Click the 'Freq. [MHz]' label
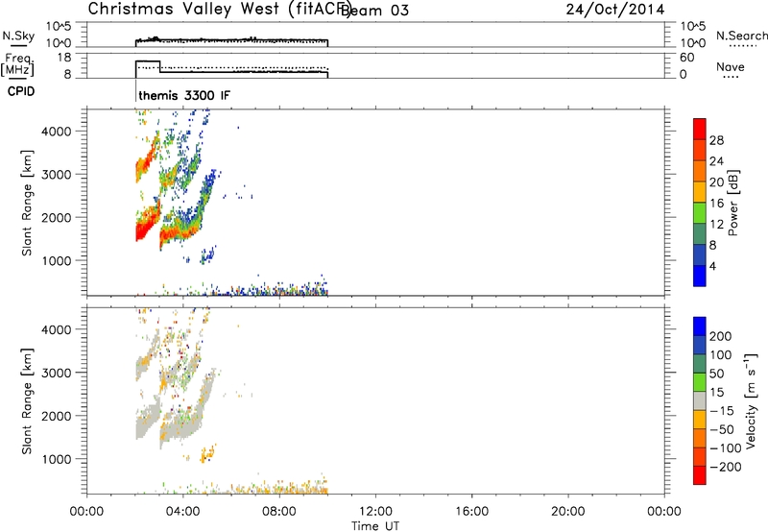 pyautogui.click(x=17, y=64)
